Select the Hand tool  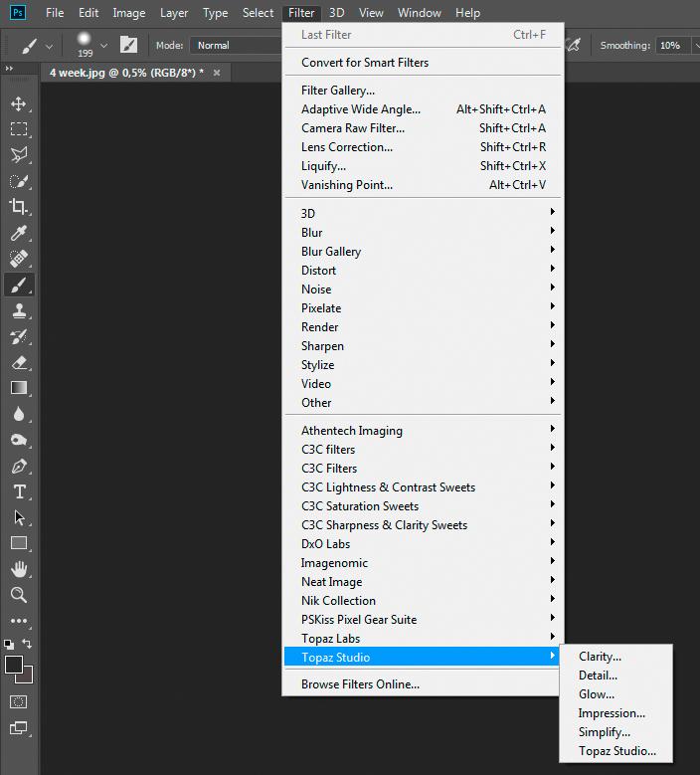click(x=19, y=569)
